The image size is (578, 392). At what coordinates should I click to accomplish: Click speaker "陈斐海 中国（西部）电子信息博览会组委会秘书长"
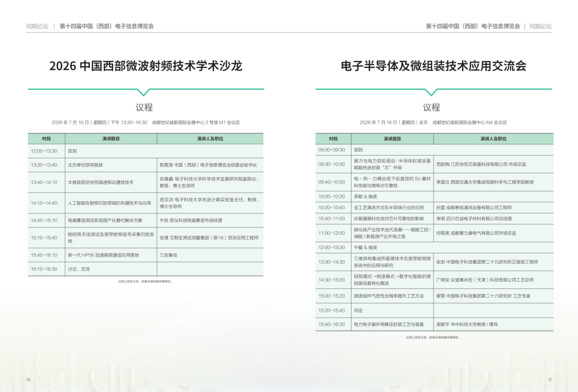(x=208, y=165)
